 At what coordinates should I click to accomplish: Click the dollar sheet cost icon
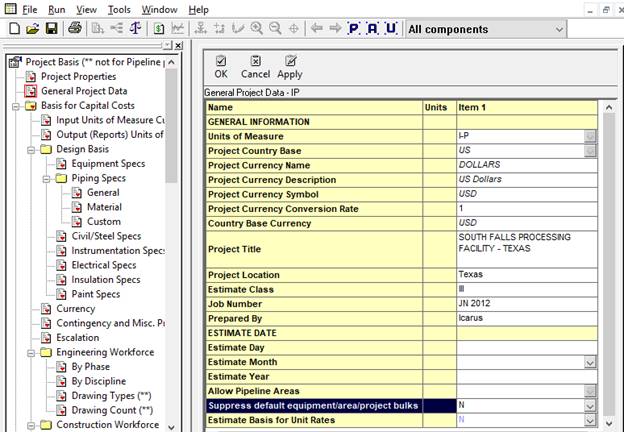[x=159, y=29]
